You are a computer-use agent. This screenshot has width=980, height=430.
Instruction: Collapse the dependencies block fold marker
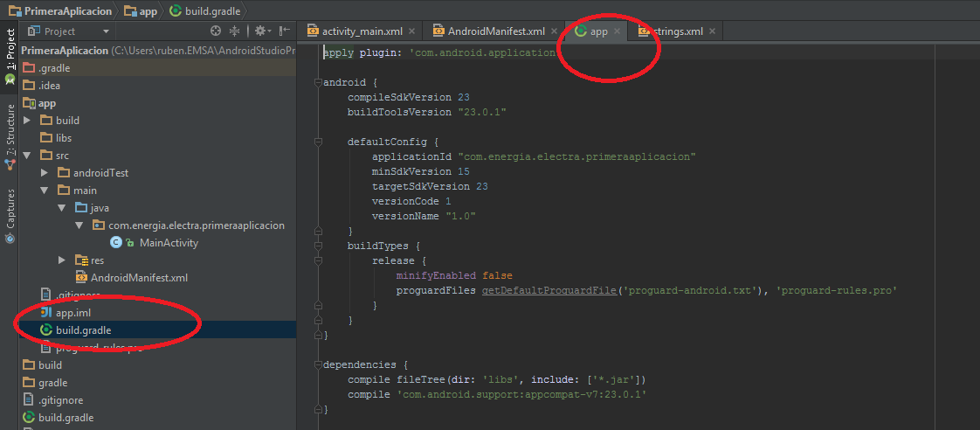(x=318, y=365)
